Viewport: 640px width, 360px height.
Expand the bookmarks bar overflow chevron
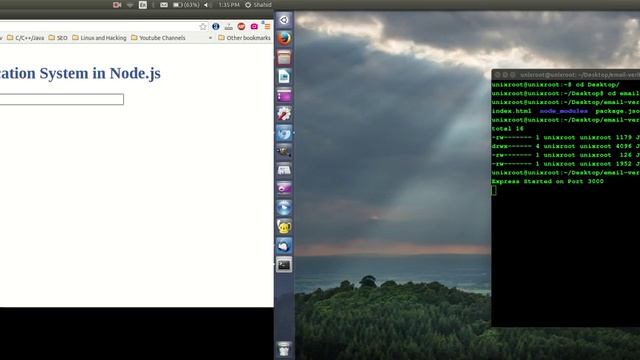(x=210, y=38)
